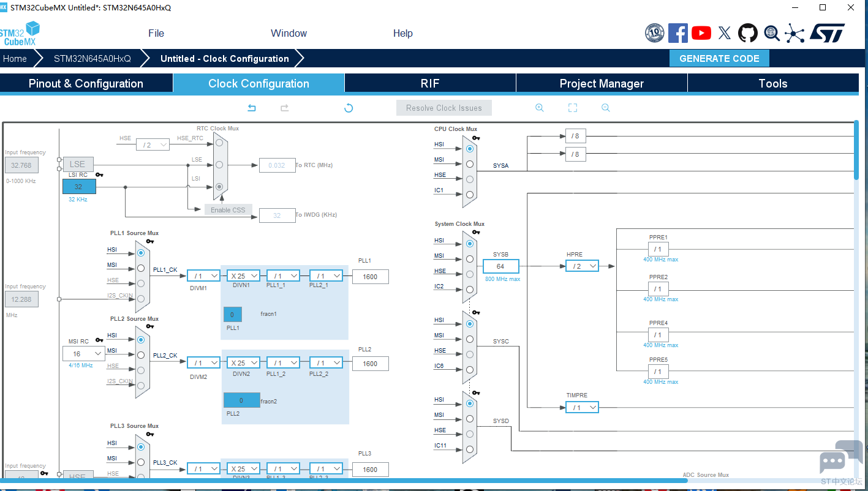This screenshot has width=868, height=491.
Task: Click the fracn2 value field
Action: 241,400
